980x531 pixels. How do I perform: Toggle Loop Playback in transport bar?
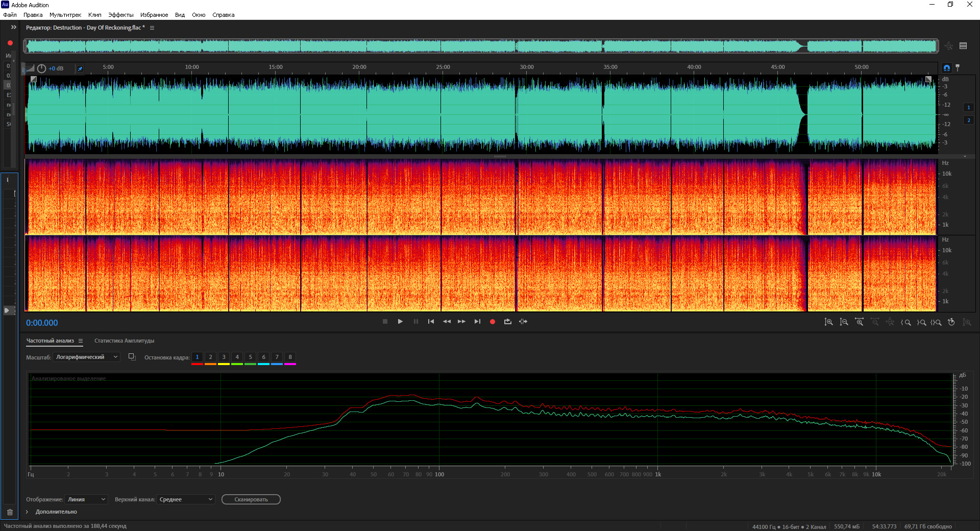point(507,322)
